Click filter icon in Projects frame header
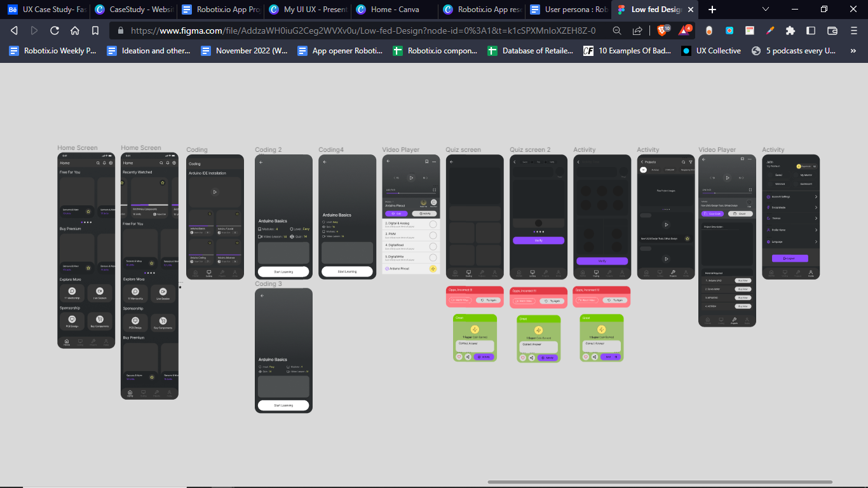Viewport: 868px width, 488px height. tap(690, 162)
